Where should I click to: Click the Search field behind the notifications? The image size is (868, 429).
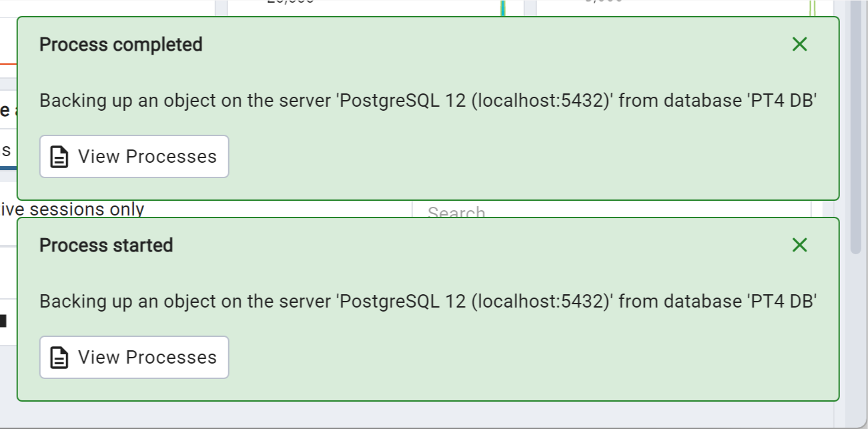tap(612, 209)
